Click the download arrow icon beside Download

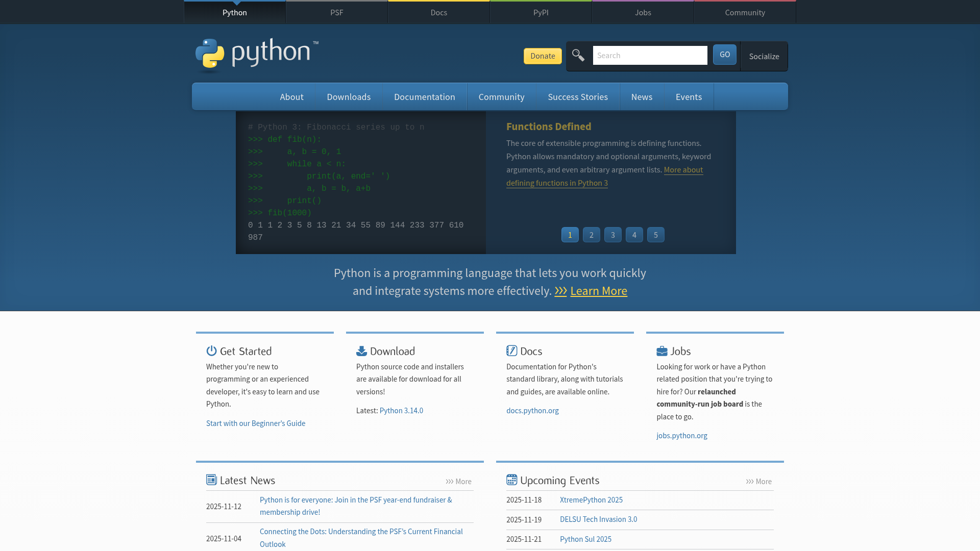tap(361, 350)
